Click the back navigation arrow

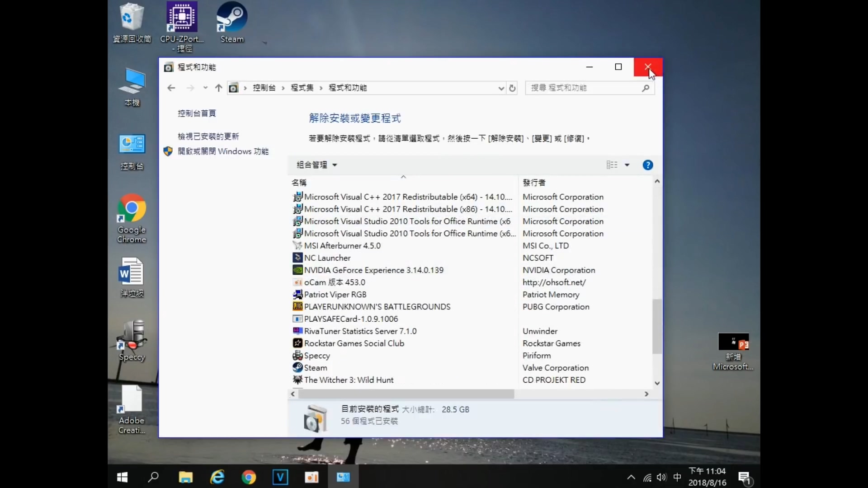(x=171, y=88)
